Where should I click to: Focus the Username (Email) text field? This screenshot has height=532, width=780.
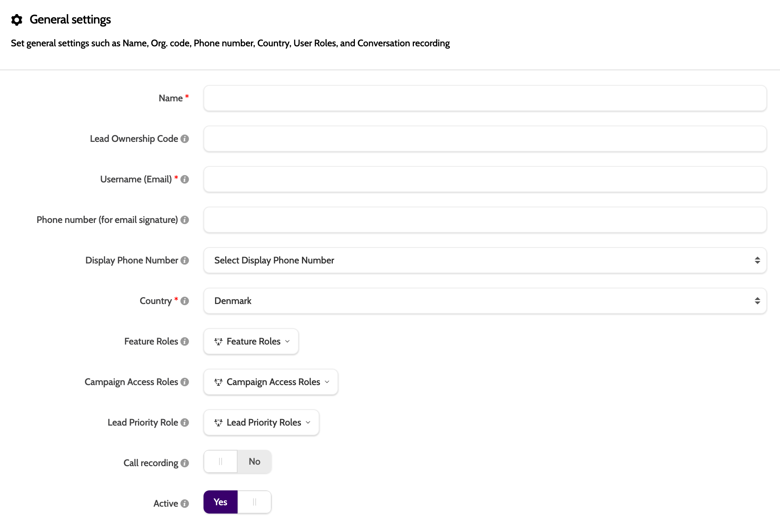(485, 180)
